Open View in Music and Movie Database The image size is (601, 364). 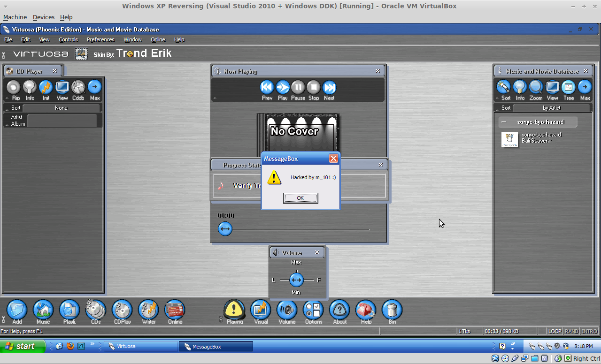coord(553,87)
